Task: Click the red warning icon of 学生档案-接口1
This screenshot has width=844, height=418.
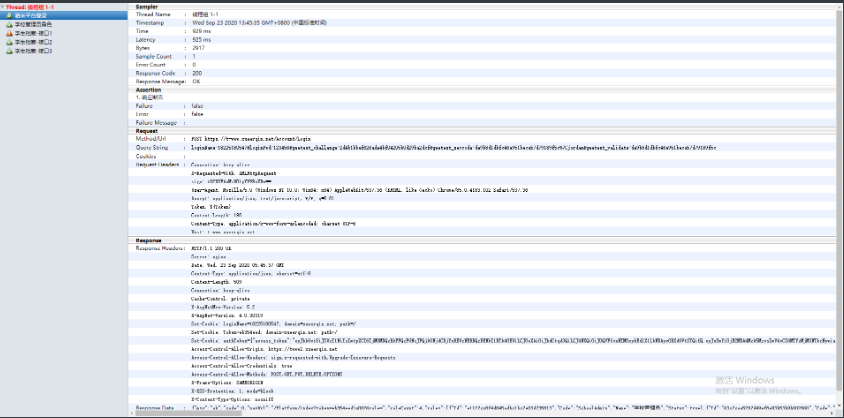Action: pyautogui.click(x=9, y=33)
